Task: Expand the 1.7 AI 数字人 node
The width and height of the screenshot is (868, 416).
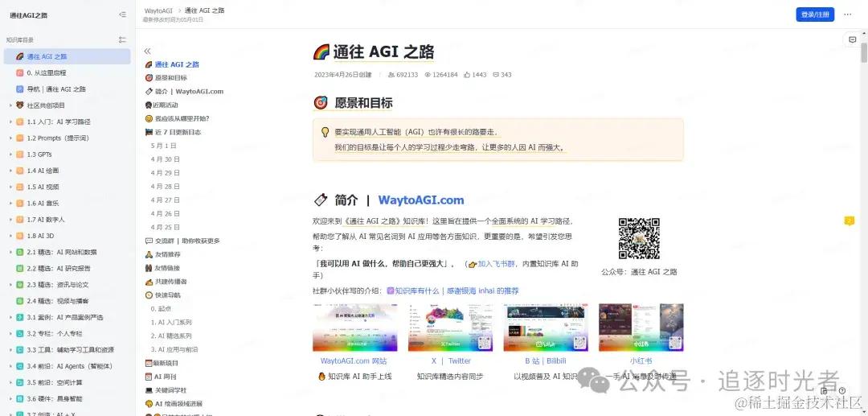Action: (x=10, y=220)
